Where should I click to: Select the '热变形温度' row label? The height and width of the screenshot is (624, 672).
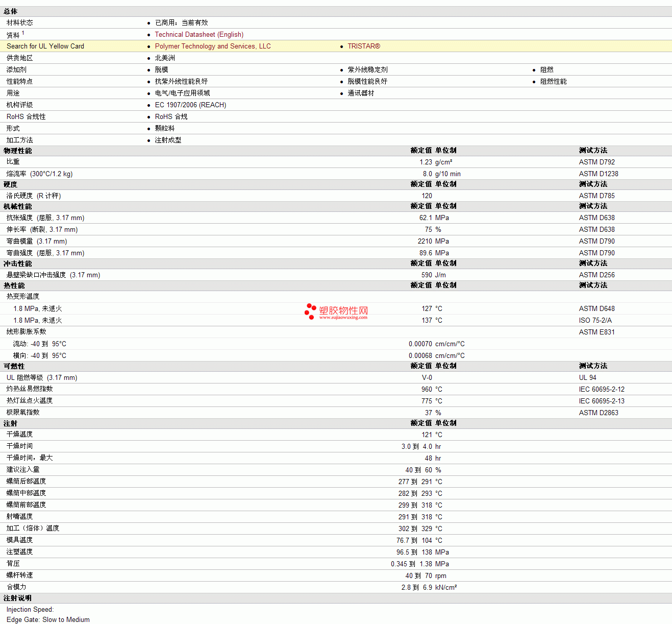coord(22,296)
